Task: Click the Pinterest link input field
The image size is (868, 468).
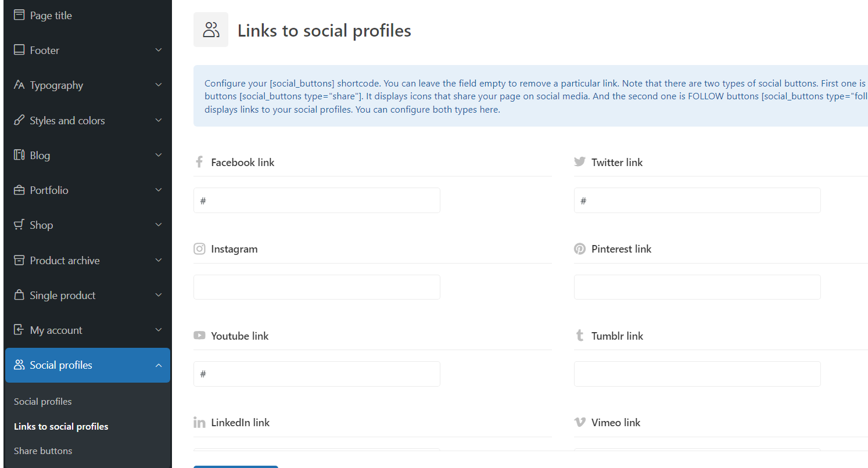Action: 697,287
